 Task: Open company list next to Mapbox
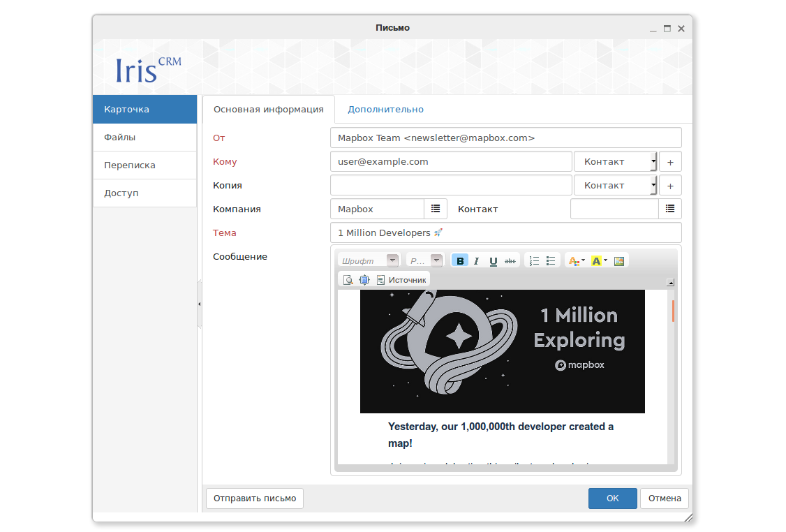coord(436,209)
